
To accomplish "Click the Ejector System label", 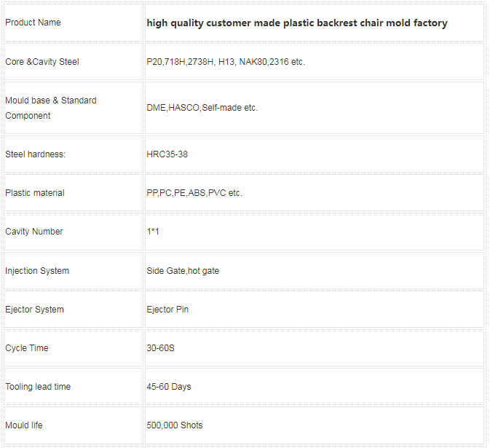I will pyautogui.click(x=35, y=309).
